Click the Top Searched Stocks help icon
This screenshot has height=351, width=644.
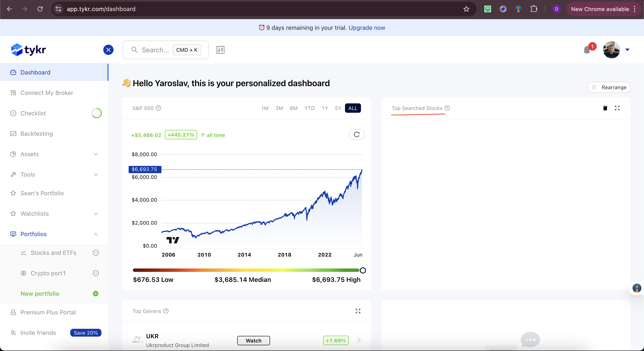(x=447, y=108)
